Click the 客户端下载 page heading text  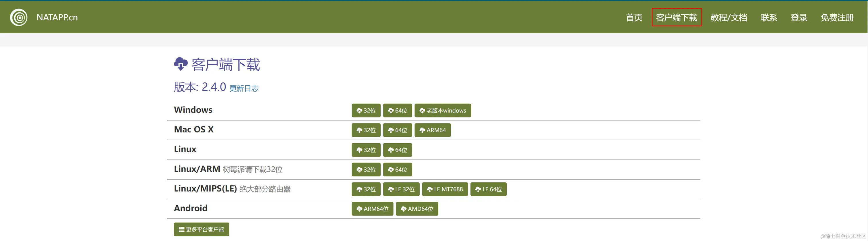(225, 64)
